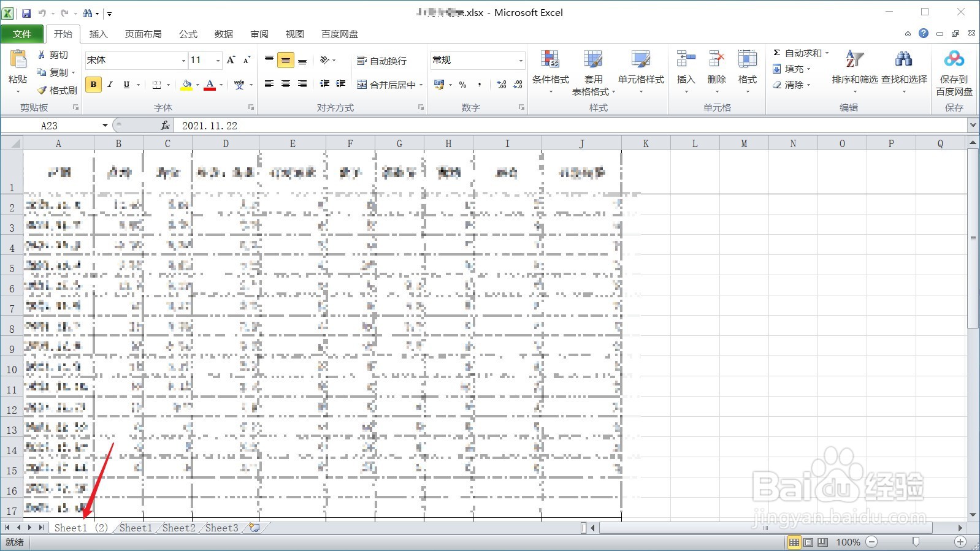Click the Cell Styles icon
The height and width of the screenshot is (551, 980).
pos(641,59)
